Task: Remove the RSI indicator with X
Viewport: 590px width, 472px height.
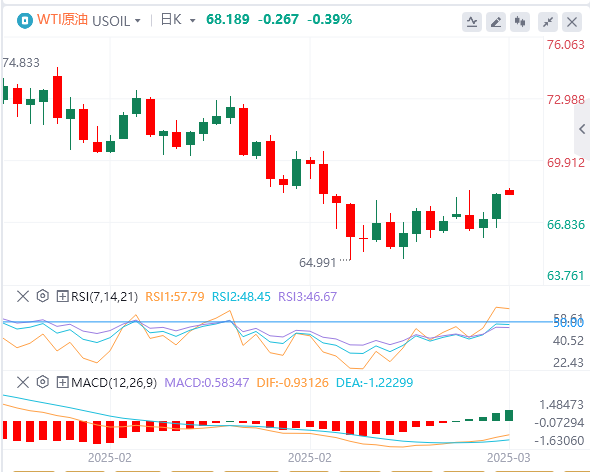Action: coord(23,296)
